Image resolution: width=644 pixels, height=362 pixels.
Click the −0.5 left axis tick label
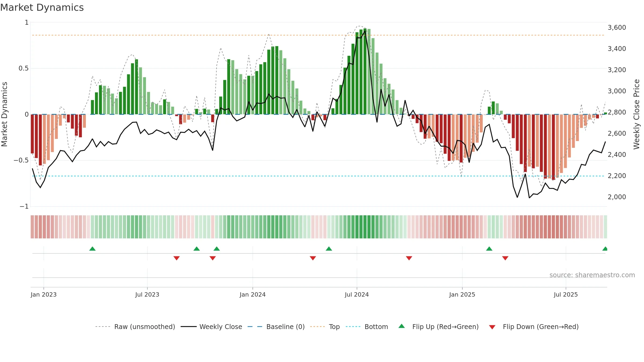(21, 160)
